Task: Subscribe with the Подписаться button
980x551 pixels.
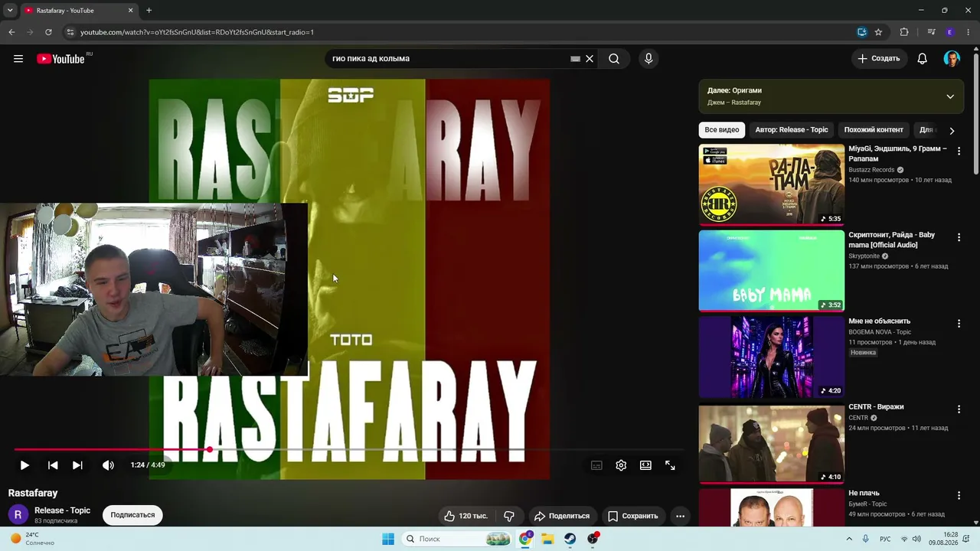Action: 132,515
